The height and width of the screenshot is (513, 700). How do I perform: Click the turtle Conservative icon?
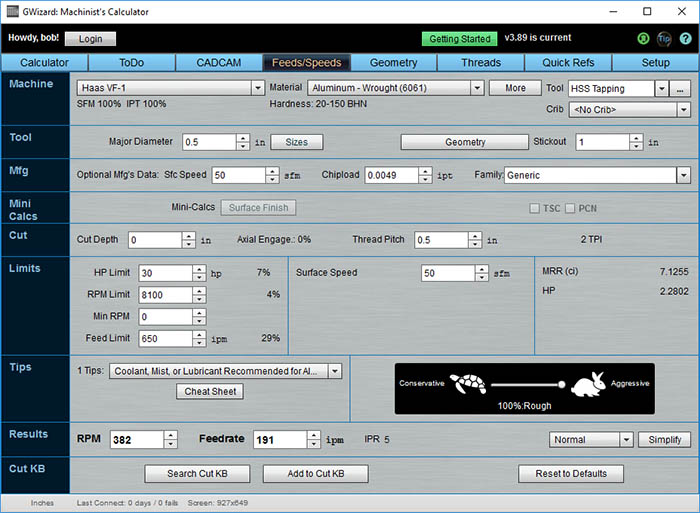click(468, 384)
